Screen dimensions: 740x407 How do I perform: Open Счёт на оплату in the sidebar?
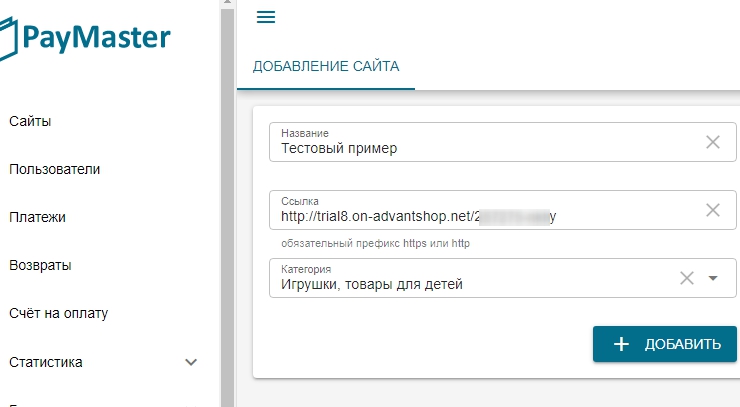coord(59,314)
